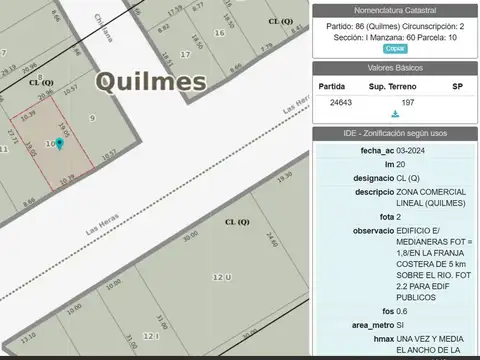Click the 19.30 measurement label
The height and width of the screenshot is (360, 480).
285,177
